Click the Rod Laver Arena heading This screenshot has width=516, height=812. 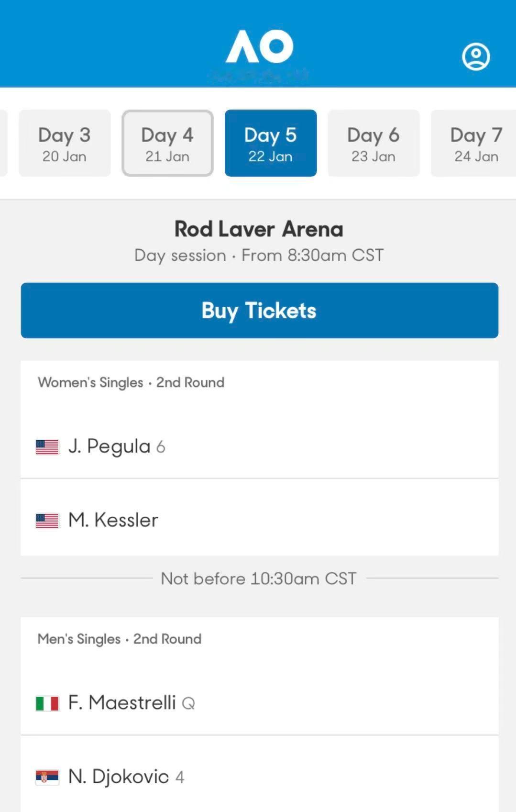pos(259,229)
